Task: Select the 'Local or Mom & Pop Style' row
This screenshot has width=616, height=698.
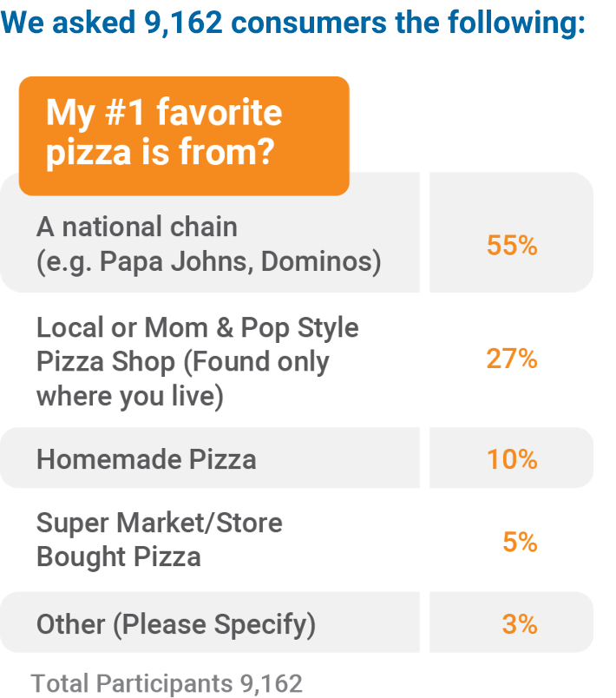Action: [x=209, y=361]
